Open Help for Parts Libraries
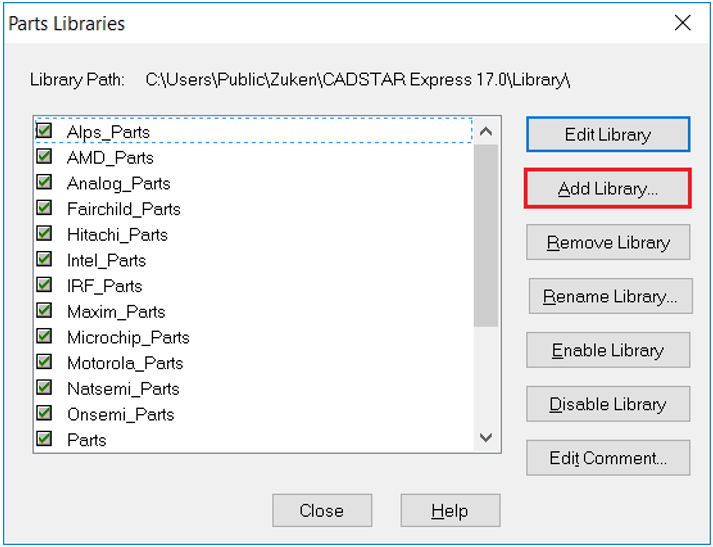The image size is (713, 547). pos(450,510)
